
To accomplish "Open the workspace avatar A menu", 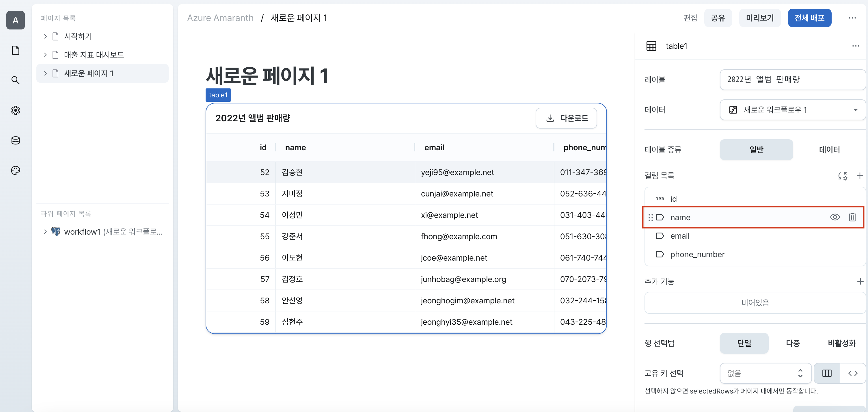I will pyautogui.click(x=16, y=20).
